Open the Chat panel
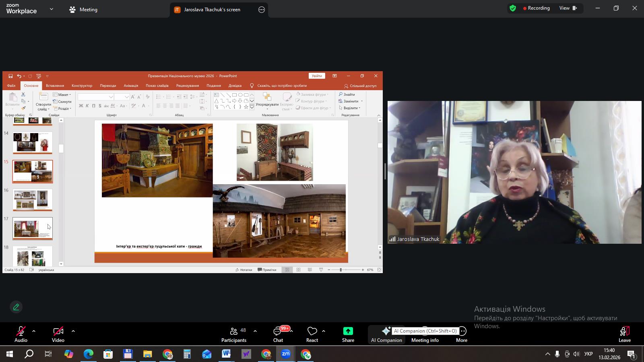 tap(278, 334)
